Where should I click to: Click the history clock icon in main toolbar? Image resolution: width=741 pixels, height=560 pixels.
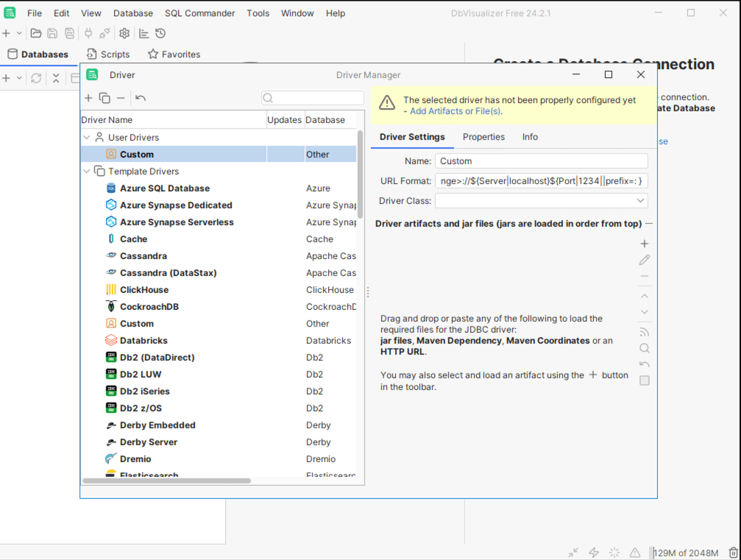160,33
